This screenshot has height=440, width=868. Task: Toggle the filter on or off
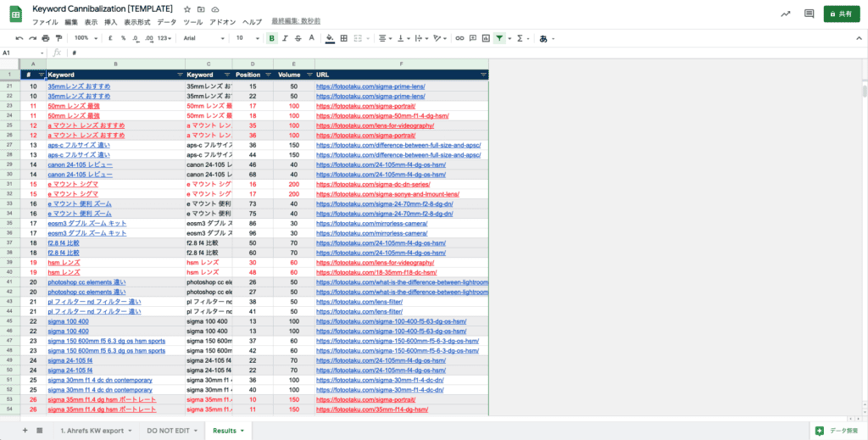point(500,38)
